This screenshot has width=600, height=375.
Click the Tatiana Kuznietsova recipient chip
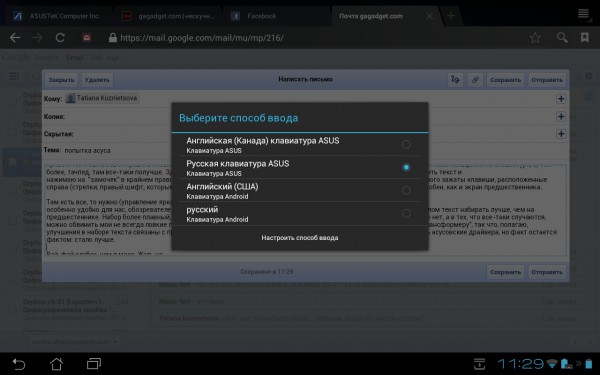coord(102,98)
